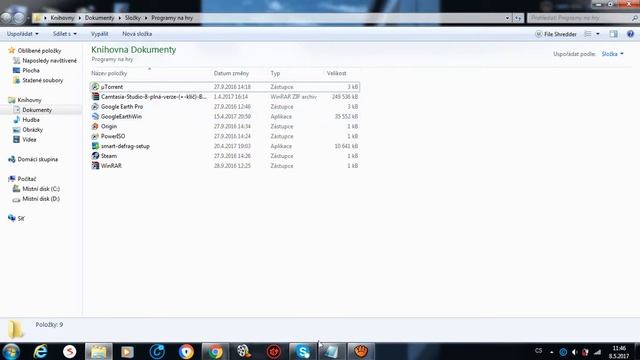Open the Uspořádat menu
This screenshot has width=640, height=360.
pyautogui.click(x=23, y=34)
